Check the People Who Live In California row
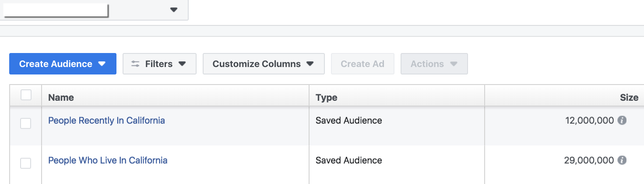 click(26, 163)
